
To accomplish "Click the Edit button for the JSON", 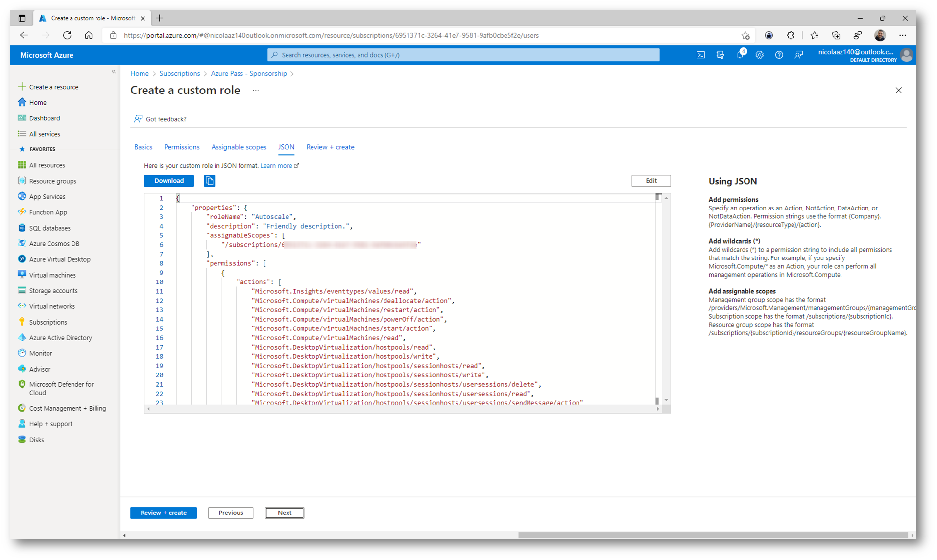I will pos(651,181).
